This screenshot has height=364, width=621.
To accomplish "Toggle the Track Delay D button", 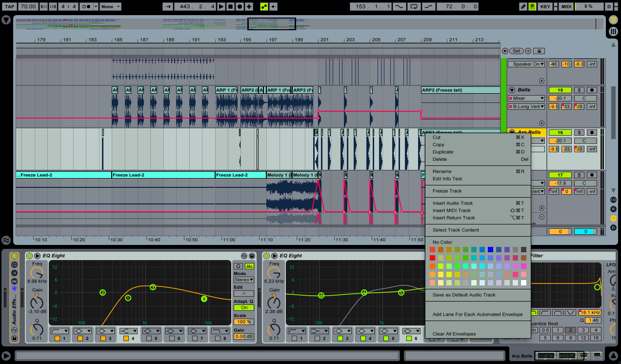I will 614,227.
